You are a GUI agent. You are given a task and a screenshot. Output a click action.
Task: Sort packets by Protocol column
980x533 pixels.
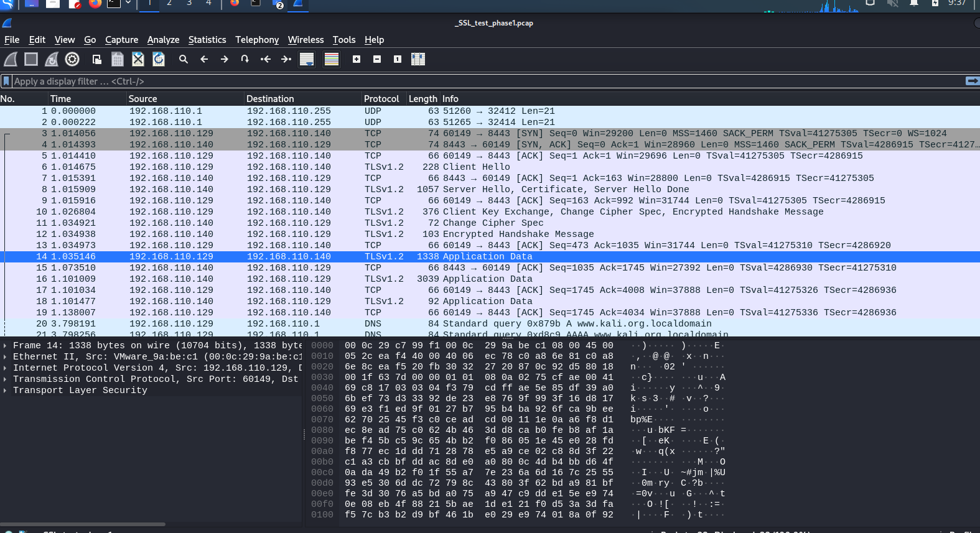click(384, 99)
